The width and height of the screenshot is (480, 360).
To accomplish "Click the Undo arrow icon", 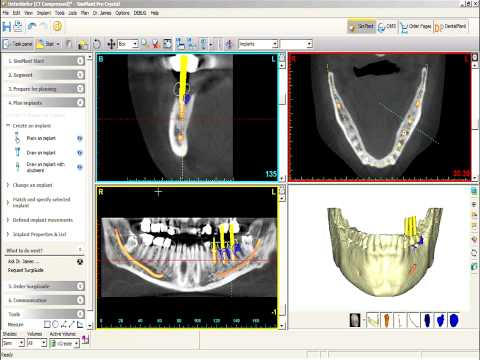I will coord(32,26).
